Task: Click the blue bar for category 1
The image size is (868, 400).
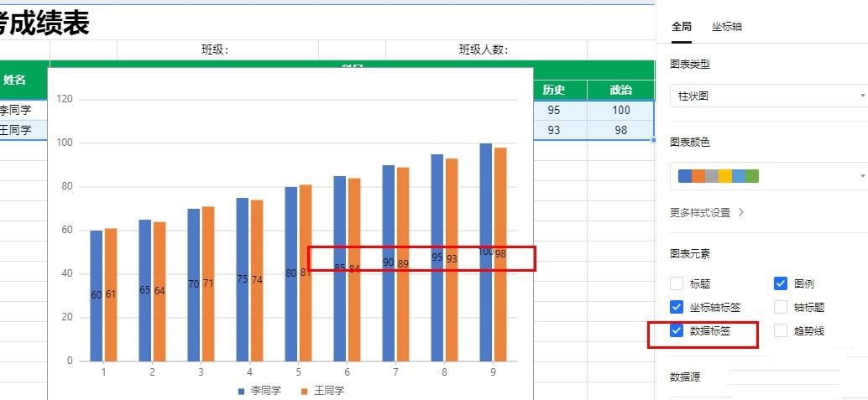Action: [x=97, y=296]
